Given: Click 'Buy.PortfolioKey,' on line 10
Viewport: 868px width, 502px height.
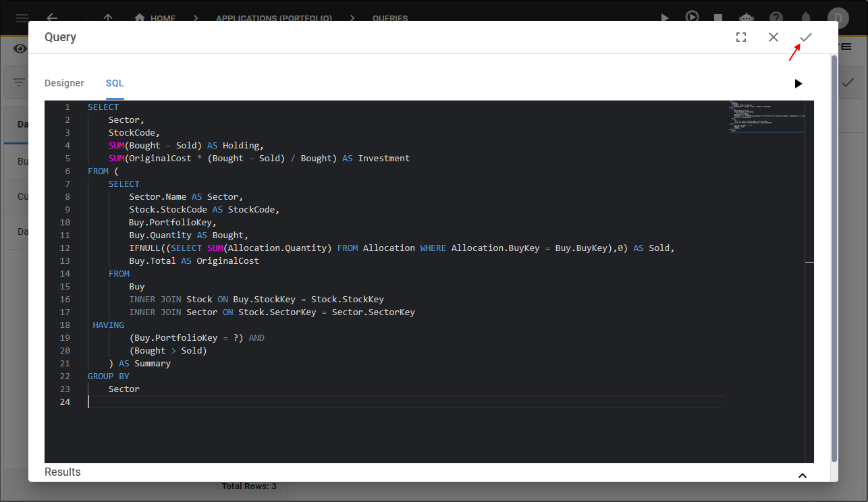Looking at the screenshot, I should pos(173,223).
